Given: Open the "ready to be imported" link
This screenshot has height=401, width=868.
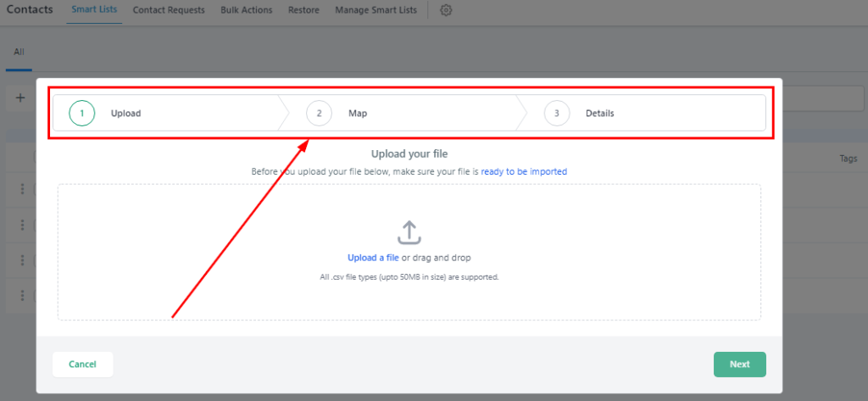Looking at the screenshot, I should (x=524, y=171).
